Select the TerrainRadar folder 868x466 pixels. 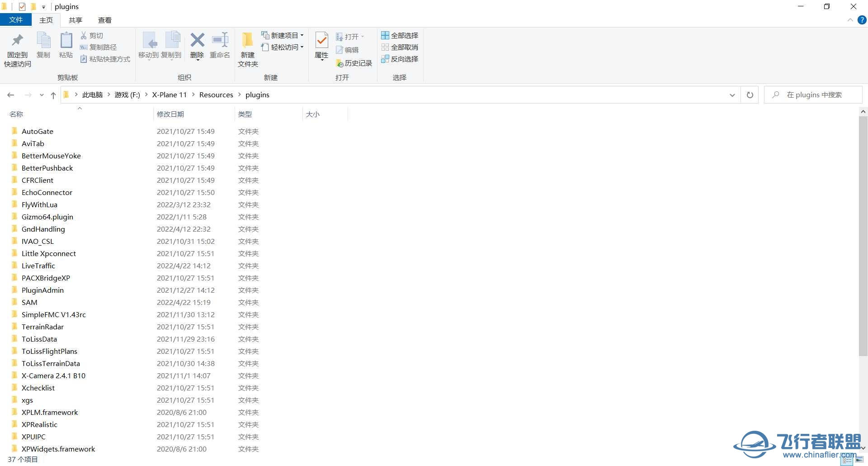42,327
